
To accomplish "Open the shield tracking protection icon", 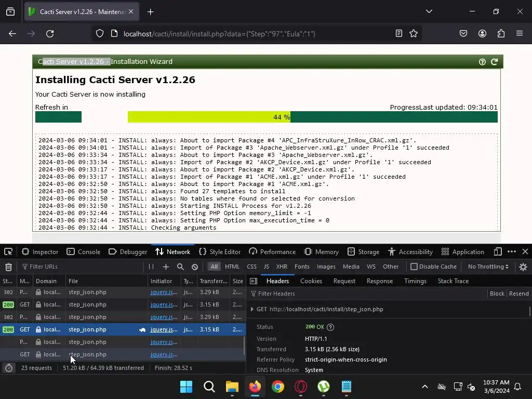I will coord(99,34).
